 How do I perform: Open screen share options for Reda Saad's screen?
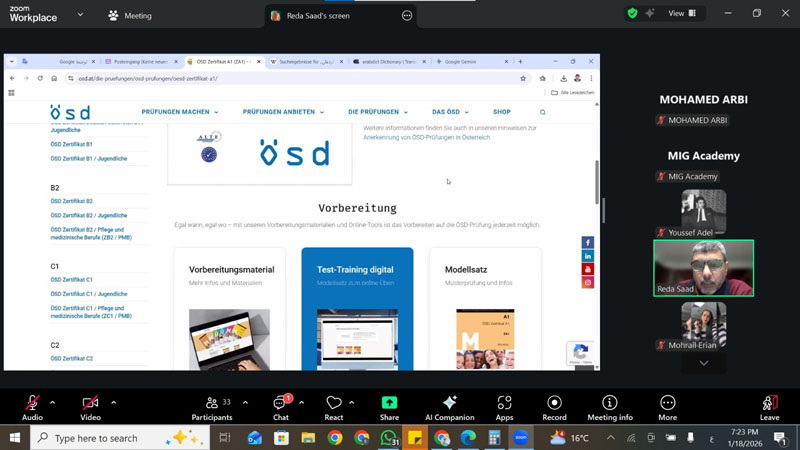[407, 16]
